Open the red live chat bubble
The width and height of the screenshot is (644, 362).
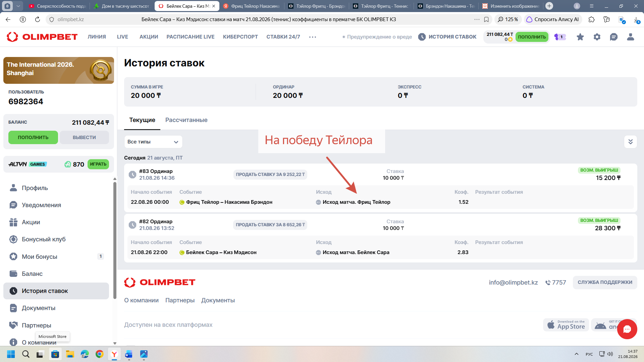[627, 329]
